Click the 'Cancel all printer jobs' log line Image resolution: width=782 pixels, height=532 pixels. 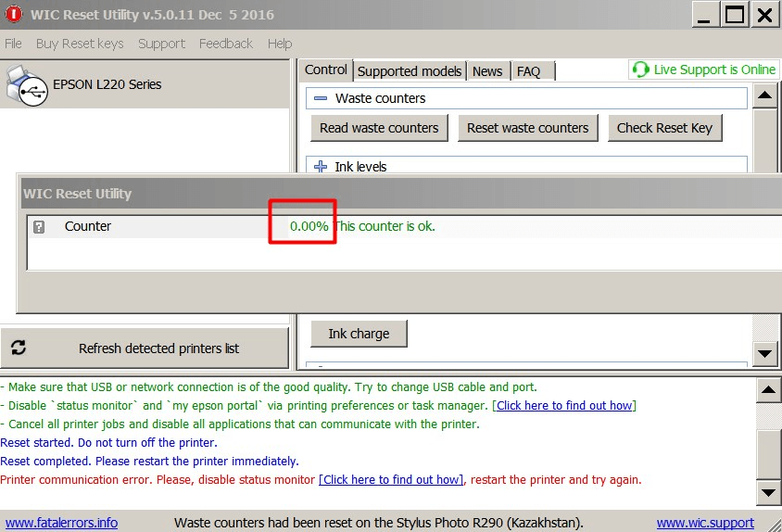tap(239, 424)
